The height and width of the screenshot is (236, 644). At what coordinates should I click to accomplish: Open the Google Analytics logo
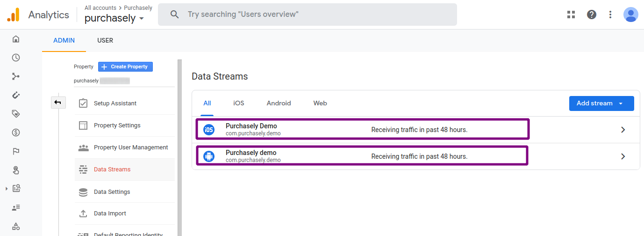pos(14,15)
